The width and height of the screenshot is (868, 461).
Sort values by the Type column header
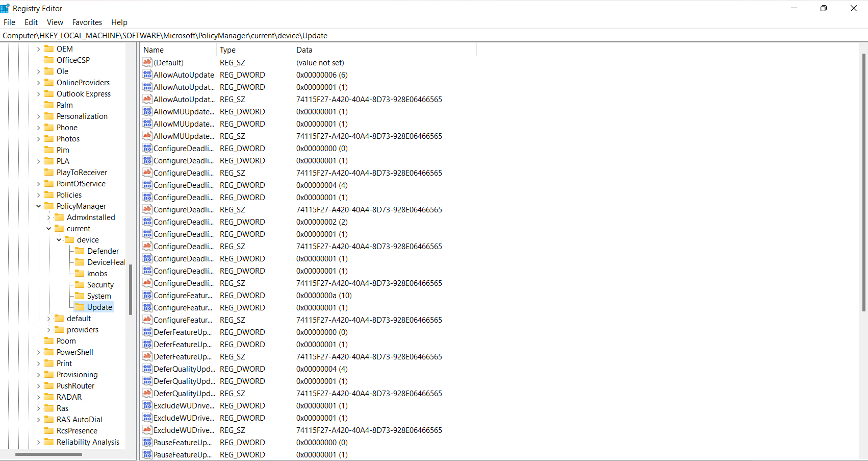point(254,50)
